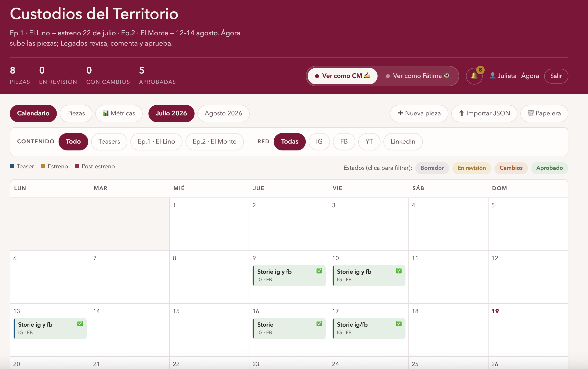Click day 1 cell in calendar
The width and height of the screenshot is (588, 369).
(x=209, y=224)
